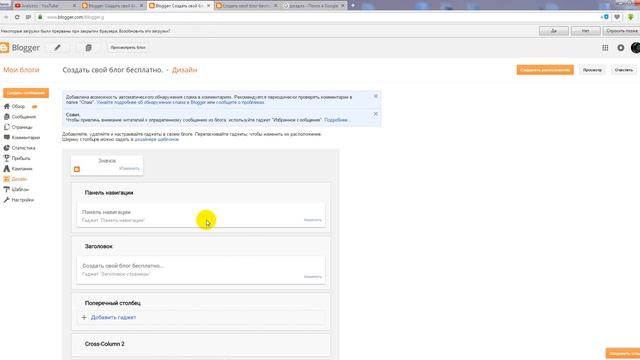Viewport: 640px width, 360px height.
Task: Click the wrench icon beside 'Настройки'
Action: pos(7,200)
